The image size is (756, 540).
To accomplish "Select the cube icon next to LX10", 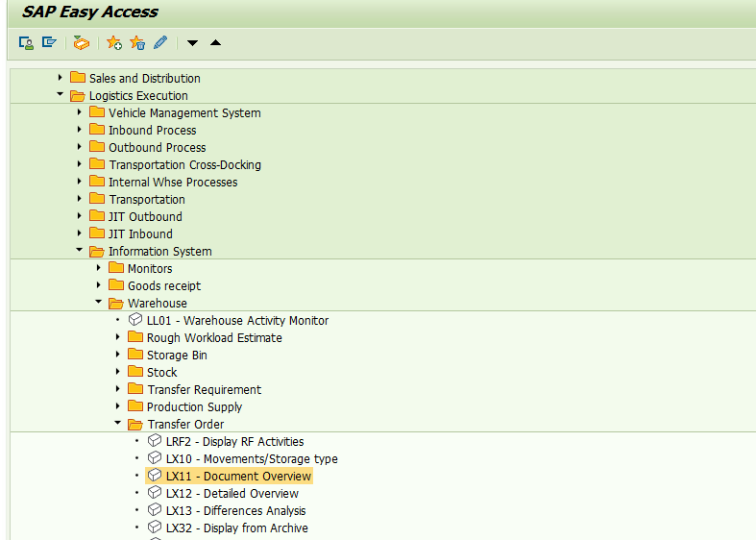I will point(155,459).
